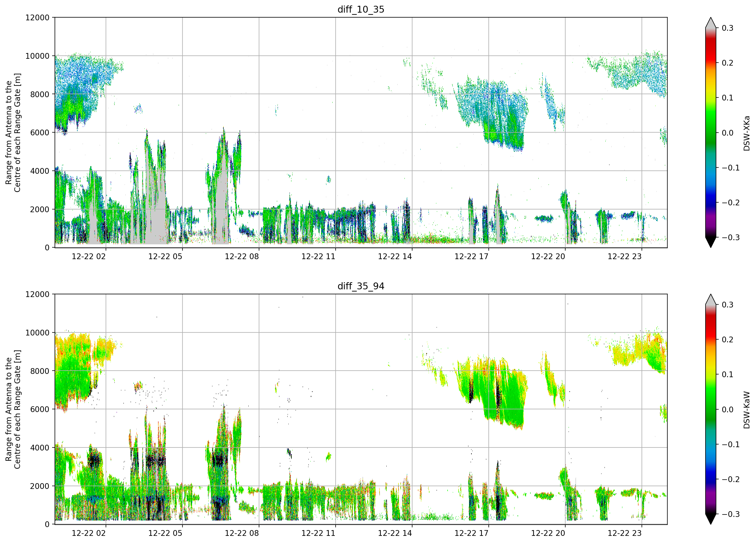Click the −0.3 tick on DSW-XKa colorbar
This screenshot has width=756, height=543.
coord(731,237)
